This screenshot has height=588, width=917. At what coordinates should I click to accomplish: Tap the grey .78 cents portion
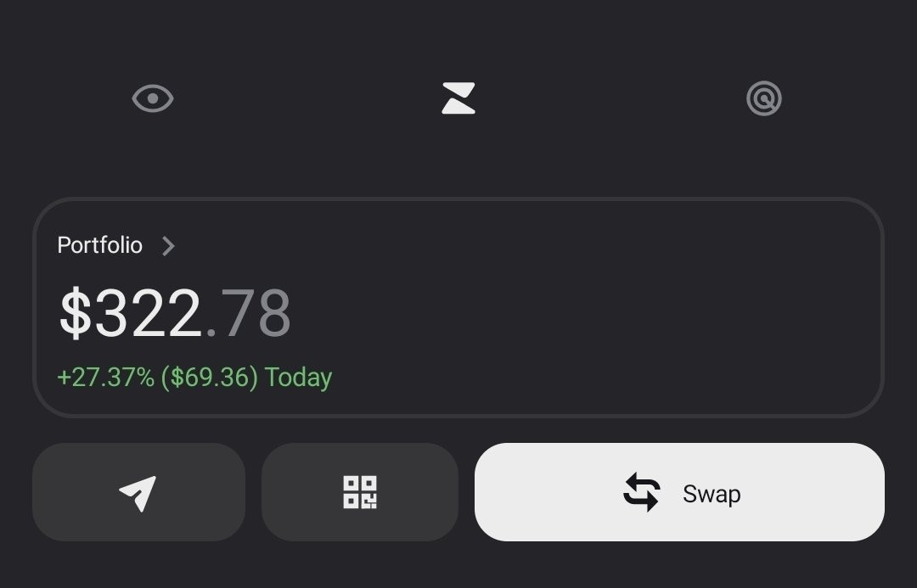click(250, 314)
